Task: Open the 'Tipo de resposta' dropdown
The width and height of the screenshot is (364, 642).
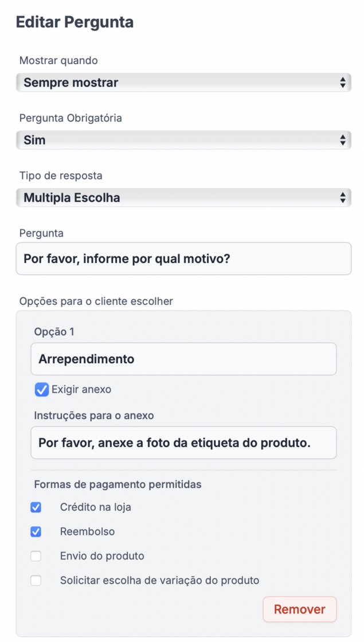Action: (x=182, y=198)
